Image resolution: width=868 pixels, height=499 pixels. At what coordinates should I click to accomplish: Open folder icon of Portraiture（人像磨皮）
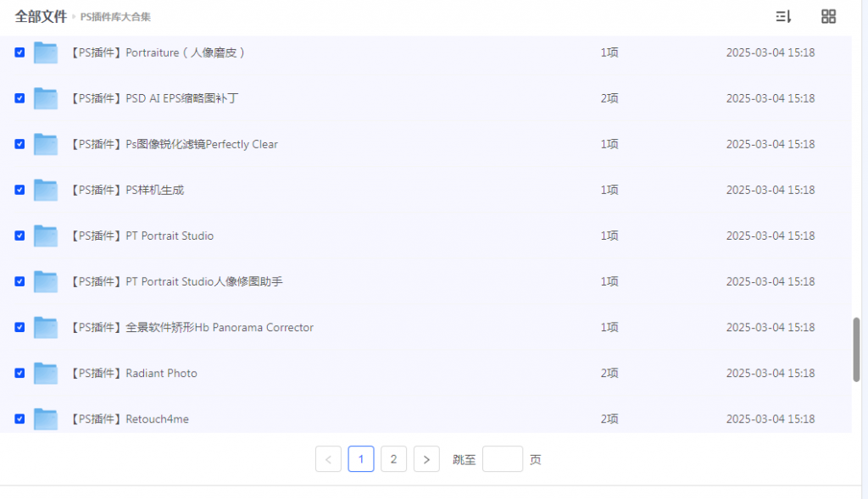(x=46, y=53)
